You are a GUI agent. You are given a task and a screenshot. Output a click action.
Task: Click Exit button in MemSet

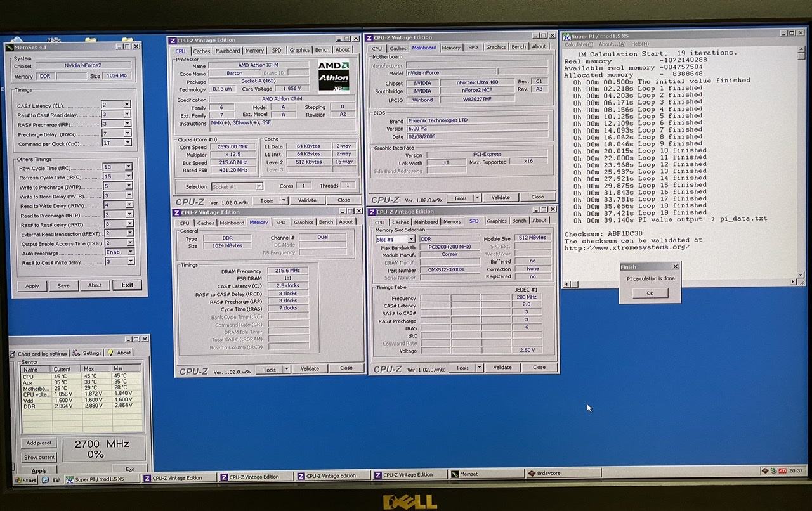[x=128, y=285]
